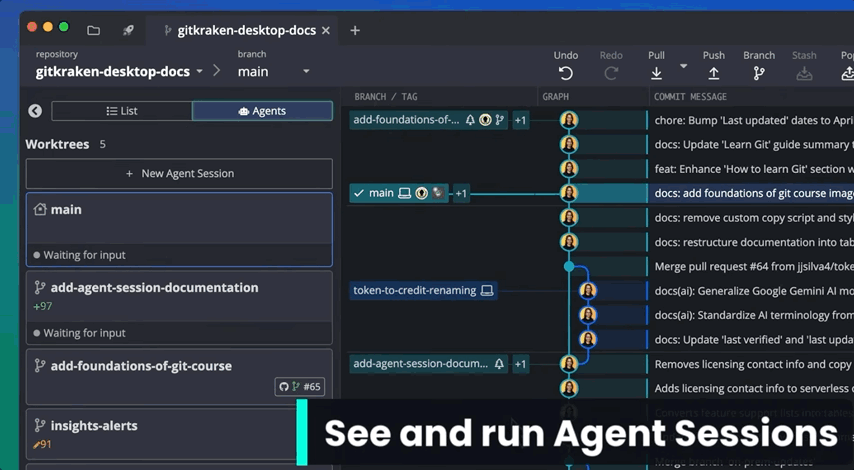Click branch icon on add-foundations-of label
The width and height of the screenshot is (854, 470).
click(x=499, y=120)
